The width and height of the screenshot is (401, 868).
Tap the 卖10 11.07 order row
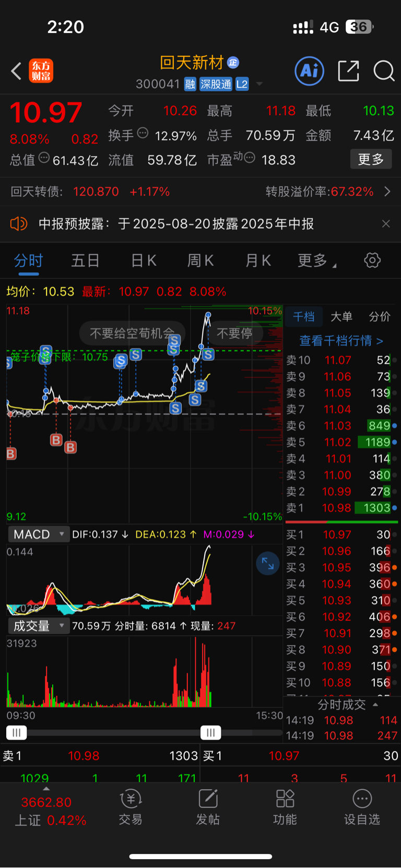point(341,360)
